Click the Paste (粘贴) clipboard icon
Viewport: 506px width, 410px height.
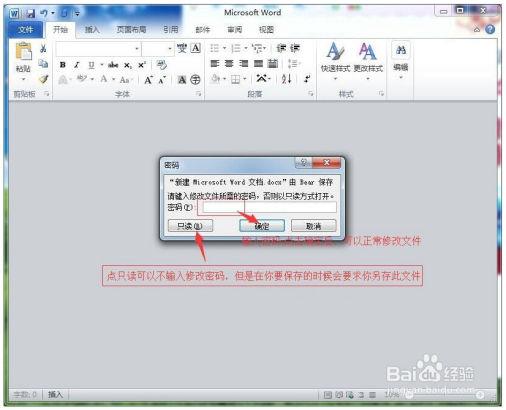click(23, 52)
